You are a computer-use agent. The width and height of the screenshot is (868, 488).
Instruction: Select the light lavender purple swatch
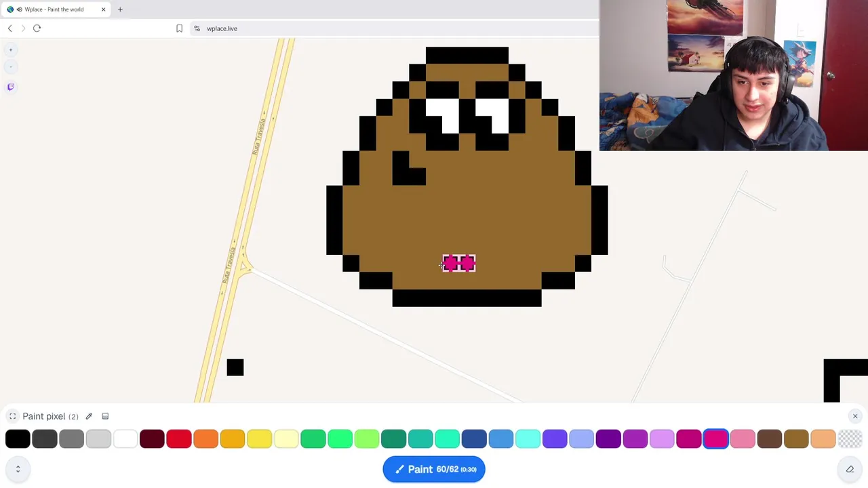click(x=662, y=439)
